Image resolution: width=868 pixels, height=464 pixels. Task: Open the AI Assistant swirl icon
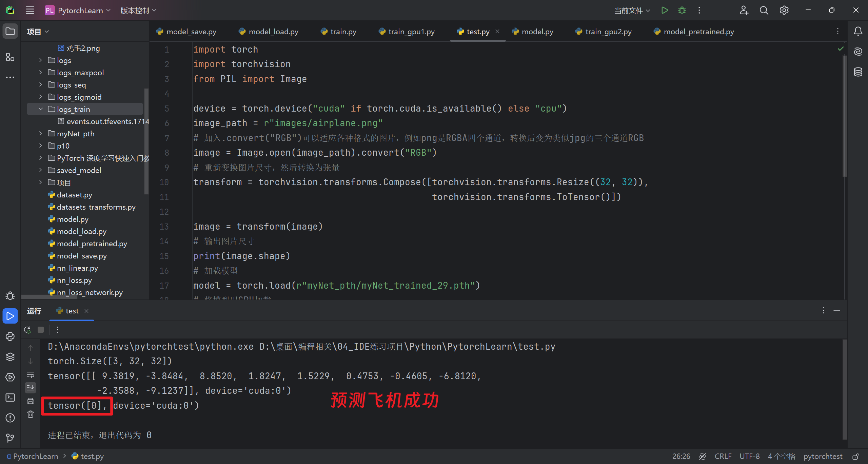858,52
